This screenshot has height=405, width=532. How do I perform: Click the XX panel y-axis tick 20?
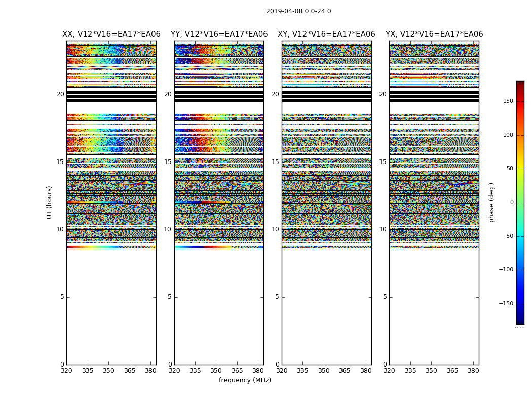(60, 94)
